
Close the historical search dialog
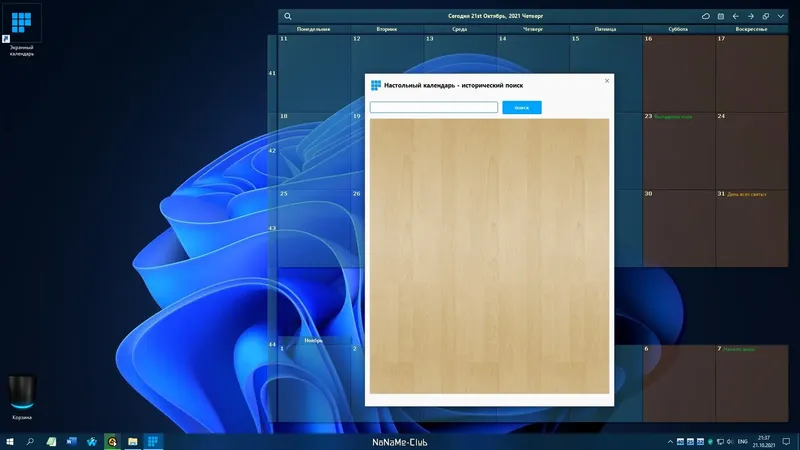[x=607, y=81]
